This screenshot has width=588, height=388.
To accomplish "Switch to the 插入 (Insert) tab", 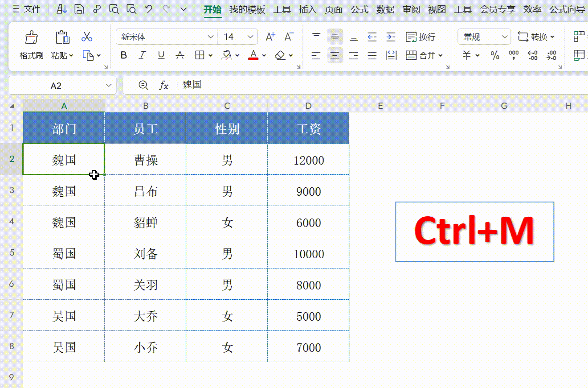I will [x=307, y=9].
